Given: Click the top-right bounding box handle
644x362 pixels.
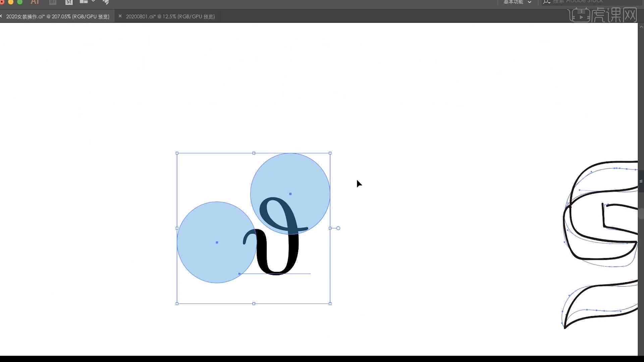Looking at the screenshot, I should (330, 153).
